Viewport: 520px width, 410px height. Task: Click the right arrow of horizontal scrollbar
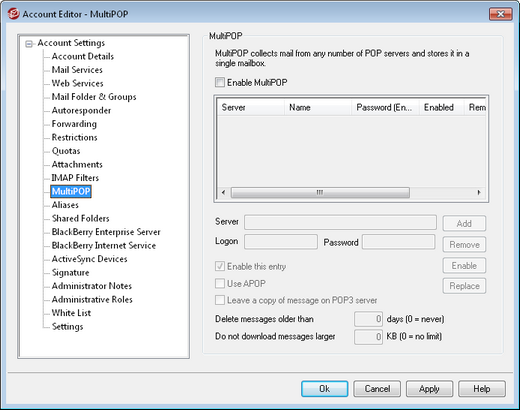(x=479, y=192)
